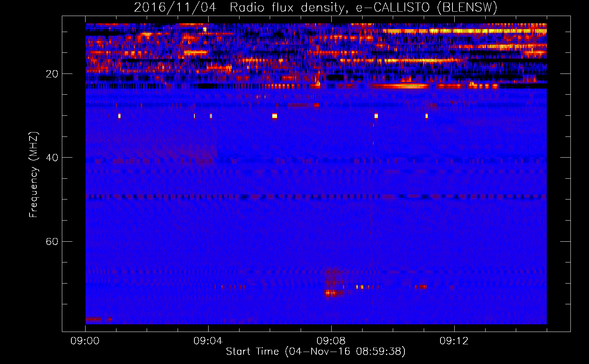Click the "40" frequency tick label
Screen dimensions: 589x364
(x=52, y=158)
